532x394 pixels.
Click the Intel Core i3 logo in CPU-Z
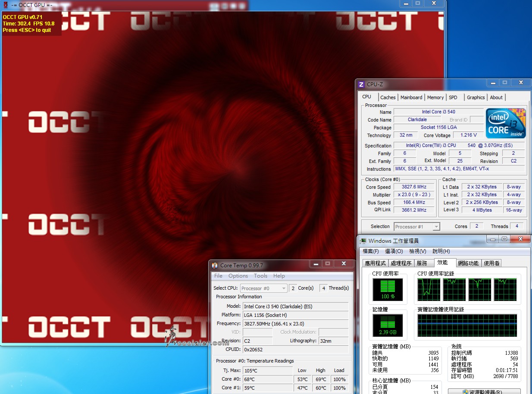coord(506,123)
